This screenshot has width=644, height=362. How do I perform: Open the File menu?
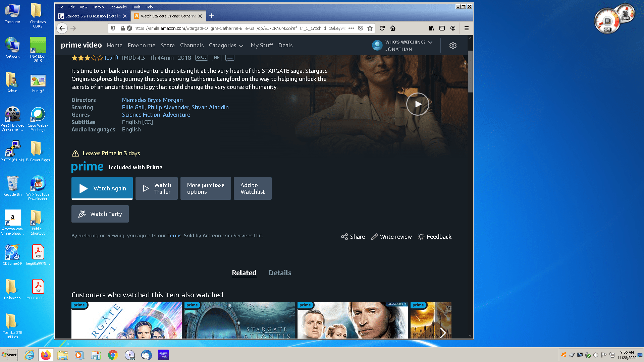60,7
